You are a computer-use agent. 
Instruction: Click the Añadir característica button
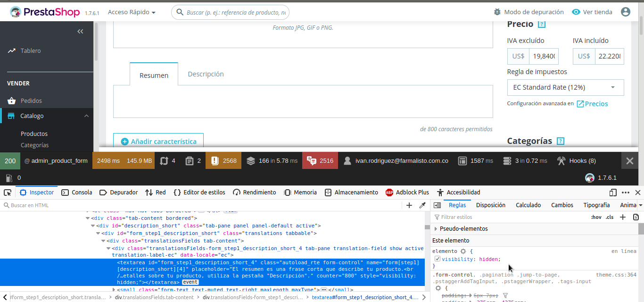click(158, 142)
